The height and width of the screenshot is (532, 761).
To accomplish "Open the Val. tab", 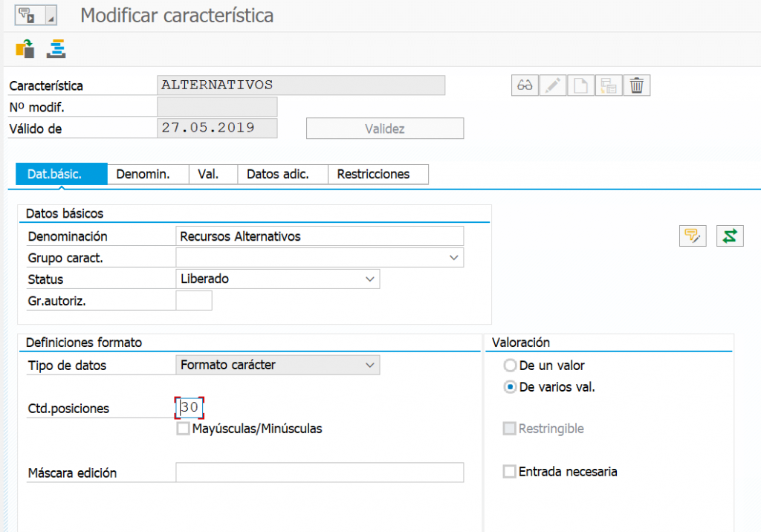I will pyautogui.click(x=213, y=175).
